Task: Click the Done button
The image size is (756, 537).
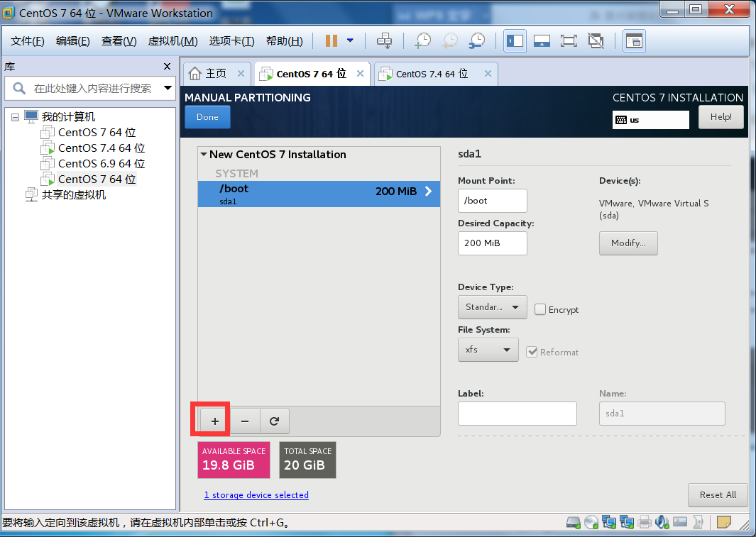Action: (207, 117)
